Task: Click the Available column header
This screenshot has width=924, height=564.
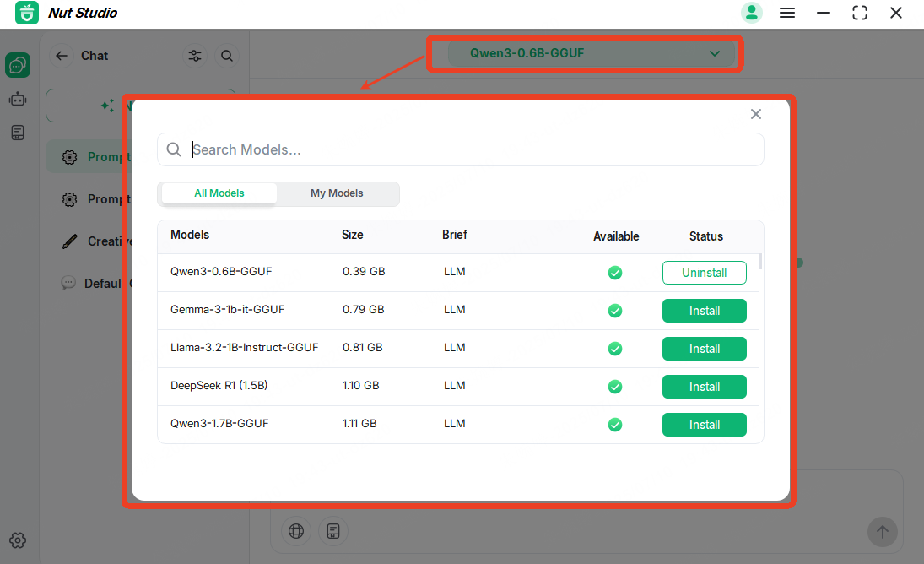Action: click(616, 236)
